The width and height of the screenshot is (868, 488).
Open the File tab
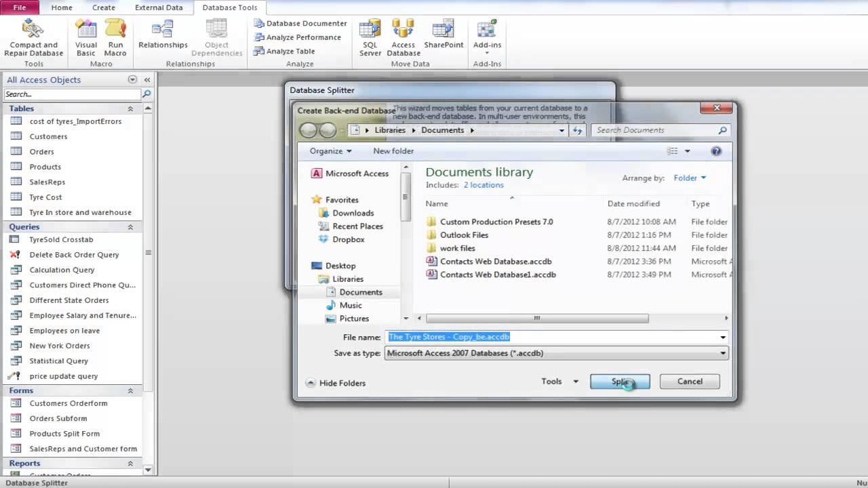click(x=20, y=7)
